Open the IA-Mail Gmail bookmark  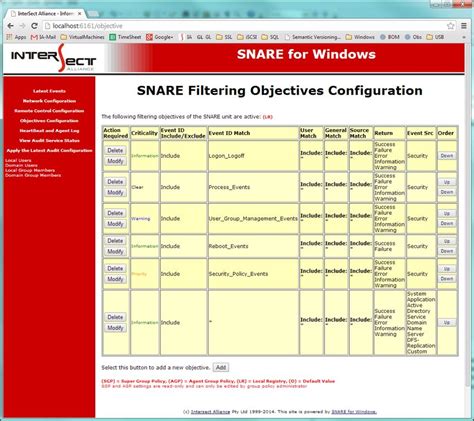[43, 37]
